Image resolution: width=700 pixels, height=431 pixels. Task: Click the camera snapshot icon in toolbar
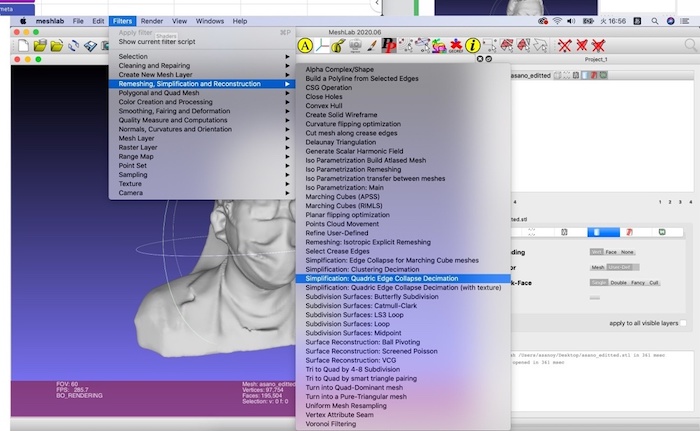(x=355, y=46)
